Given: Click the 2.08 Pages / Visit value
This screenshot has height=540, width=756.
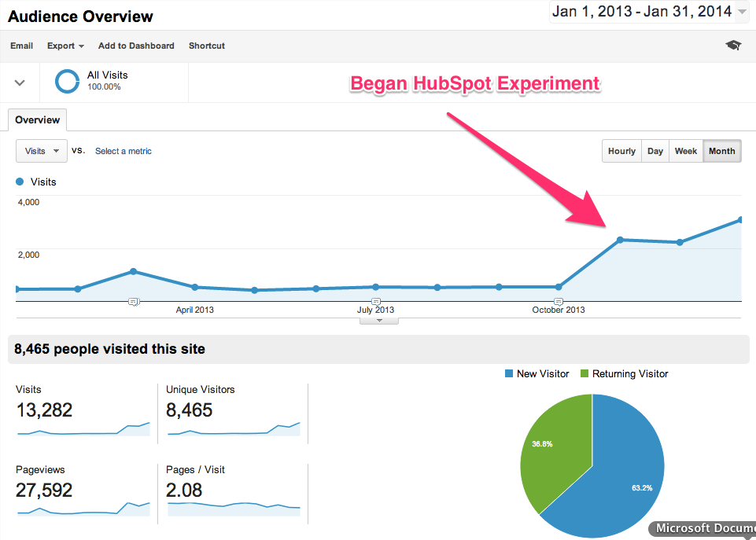Looking at the screenshot, I should [x=184, y=490].
